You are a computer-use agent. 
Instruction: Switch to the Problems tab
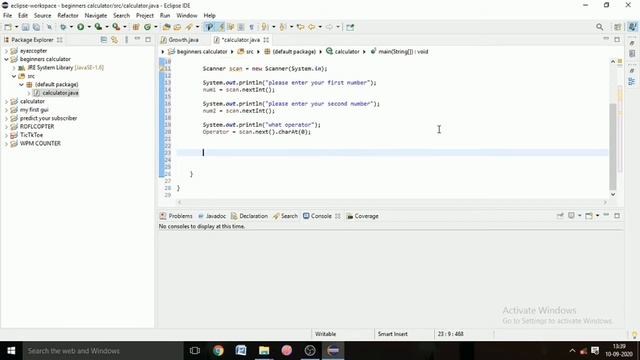[x=176, y=216]
